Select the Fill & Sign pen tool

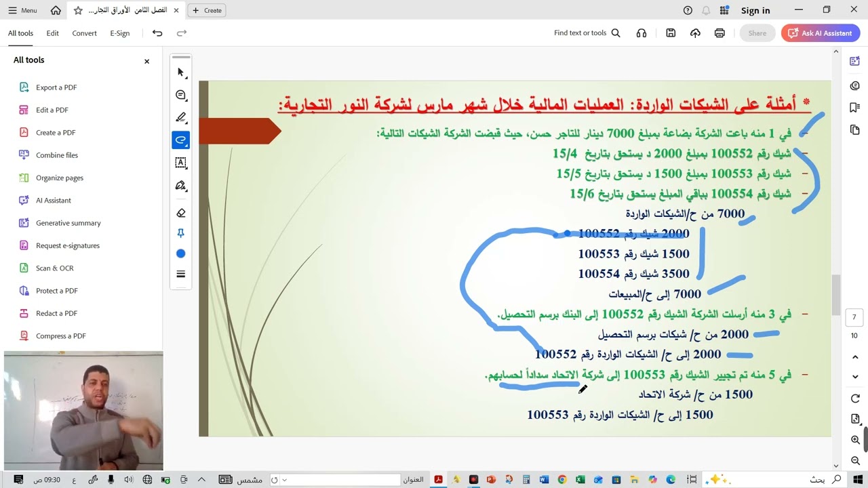(180, 186)
